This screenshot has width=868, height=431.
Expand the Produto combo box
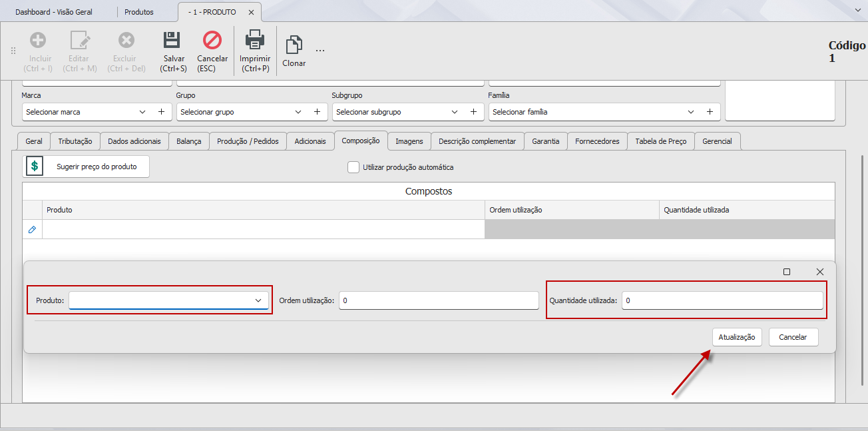point(258,300)
